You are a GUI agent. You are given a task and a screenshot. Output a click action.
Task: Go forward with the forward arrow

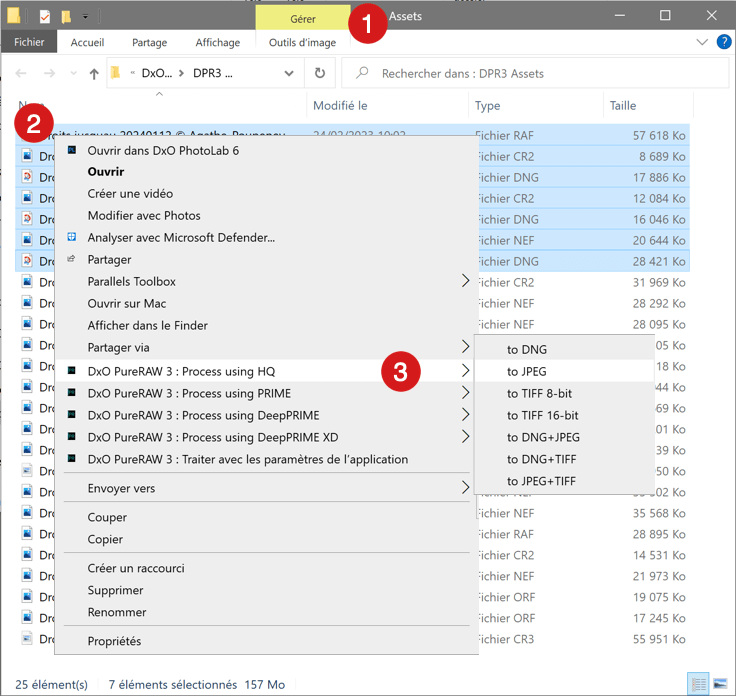click(49, 73)
